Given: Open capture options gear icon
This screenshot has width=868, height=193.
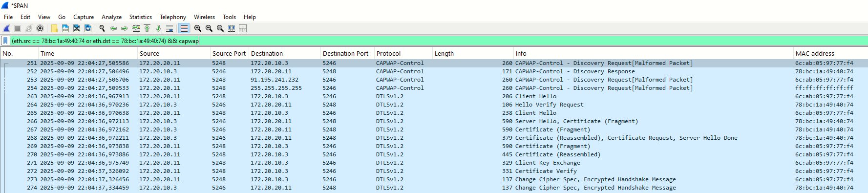Looking at the screenshot, I should click(x=40, y=28).
